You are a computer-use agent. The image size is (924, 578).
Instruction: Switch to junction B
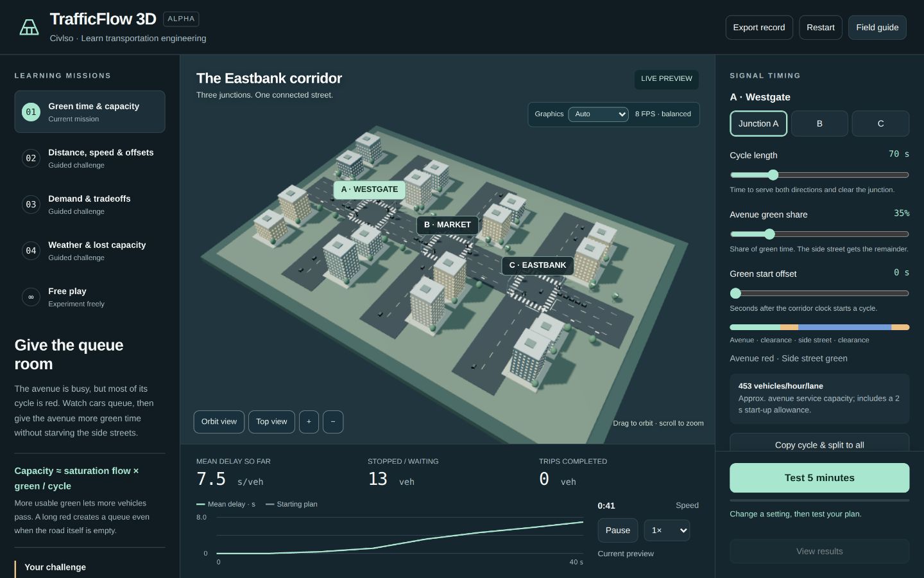click(819, 123)
